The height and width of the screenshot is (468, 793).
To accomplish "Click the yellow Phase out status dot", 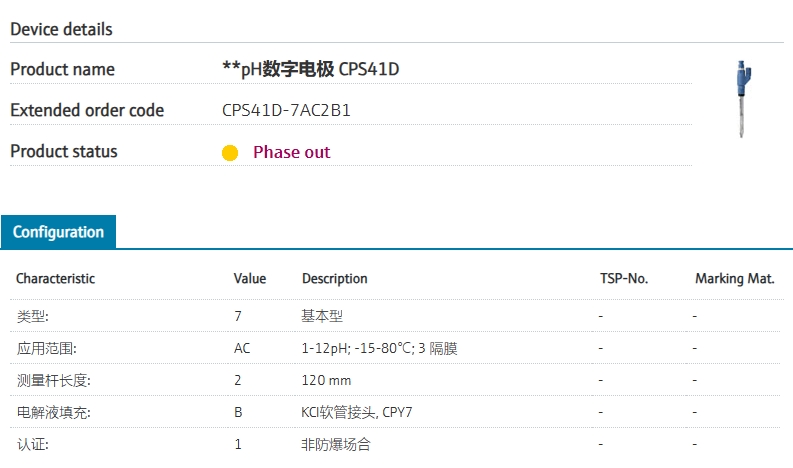I will tap(230, 152).
